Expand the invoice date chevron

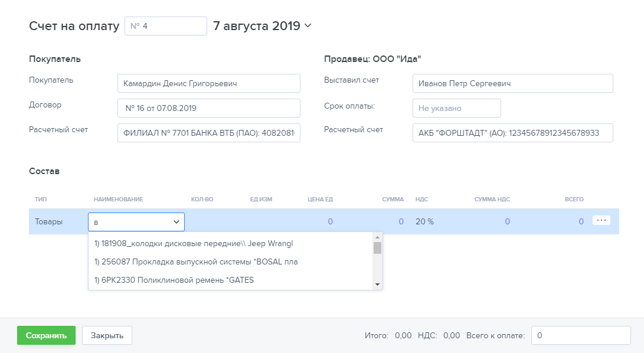308,26
